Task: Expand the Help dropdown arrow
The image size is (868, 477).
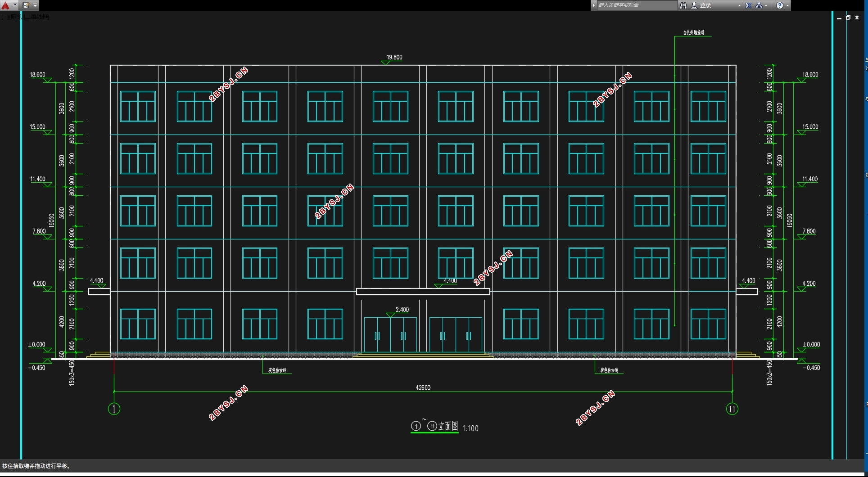Action: pos(787,5)
